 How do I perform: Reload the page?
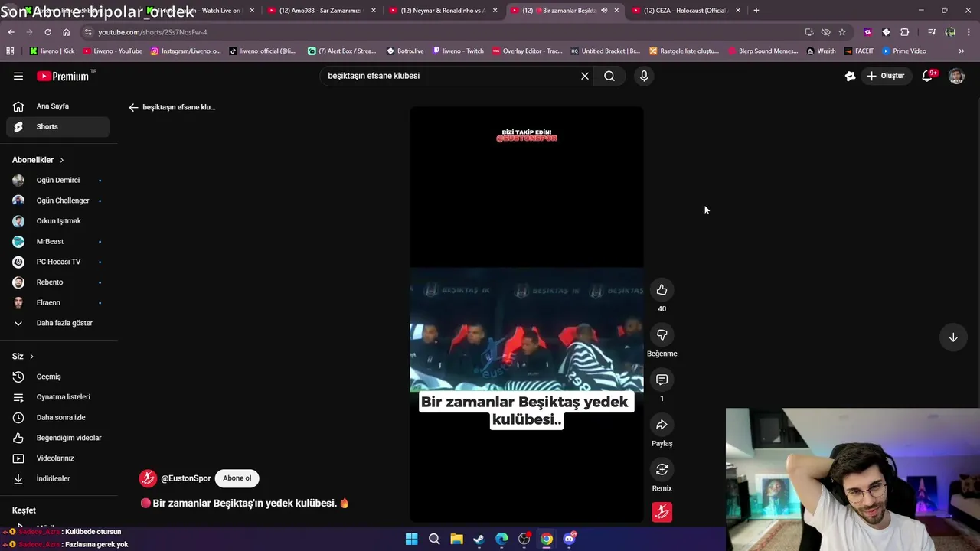click(47, 32)
